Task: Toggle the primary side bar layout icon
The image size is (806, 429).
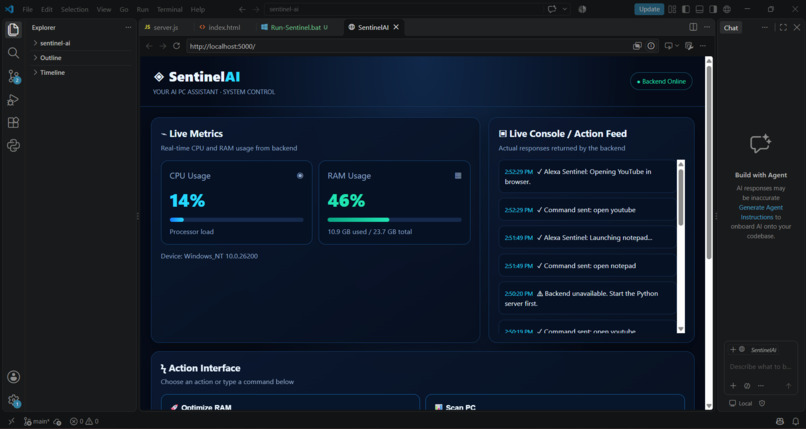Action: [686, 9]
